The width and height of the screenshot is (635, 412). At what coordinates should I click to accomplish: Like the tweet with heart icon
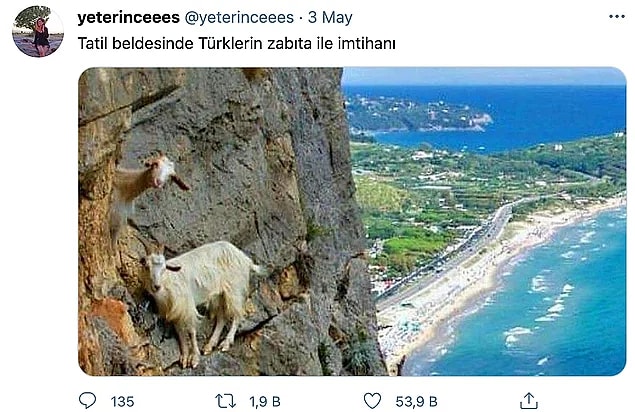(x=372, y=401)
